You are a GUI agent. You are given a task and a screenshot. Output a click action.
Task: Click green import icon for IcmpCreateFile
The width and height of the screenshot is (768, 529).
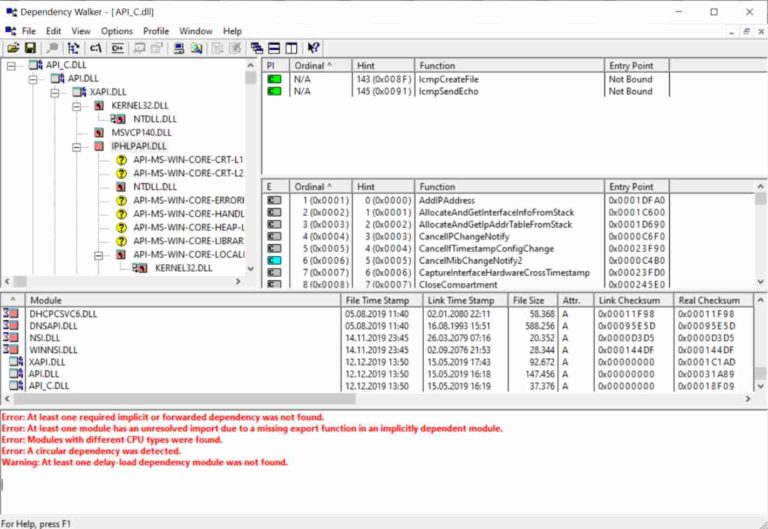tap(274, 79)
